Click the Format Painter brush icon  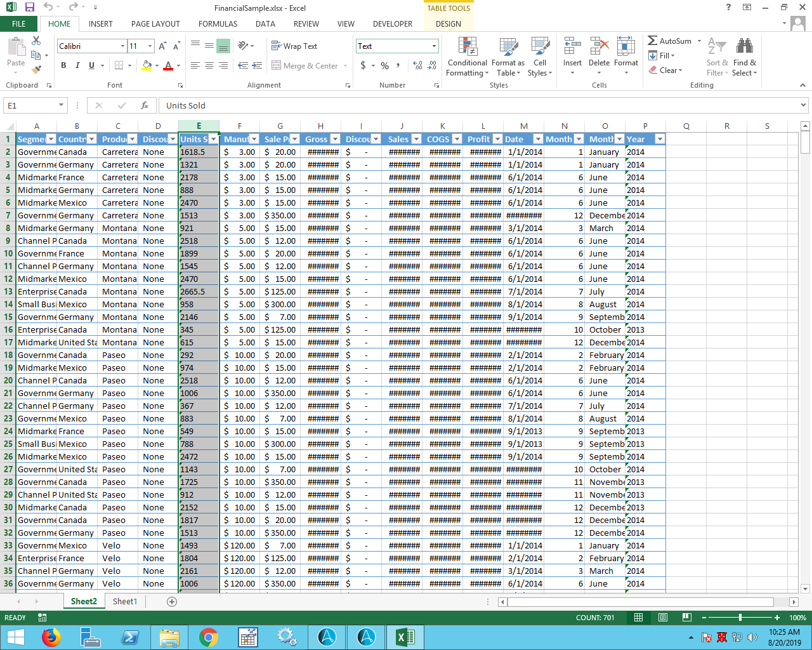[x=36, y=69]
